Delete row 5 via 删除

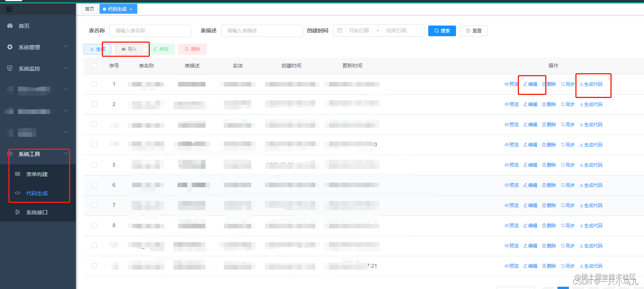pyautogui.click(x=549, y=165)
